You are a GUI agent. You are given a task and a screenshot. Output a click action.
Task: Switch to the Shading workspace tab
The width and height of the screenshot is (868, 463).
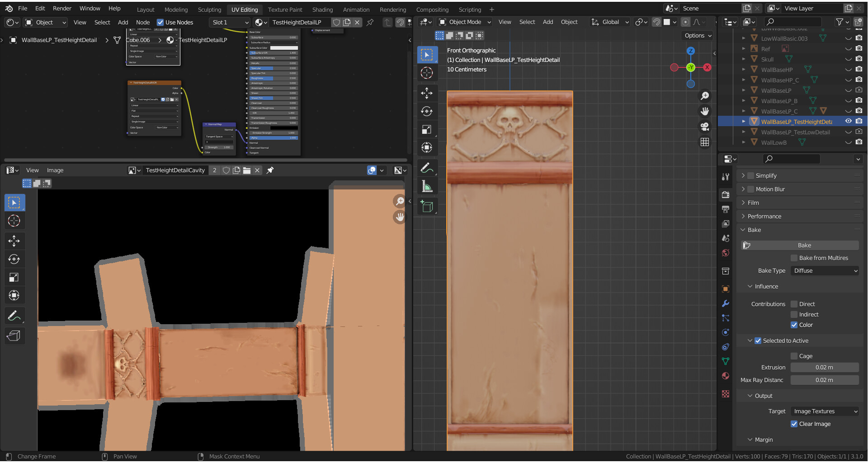click(322, 9)
